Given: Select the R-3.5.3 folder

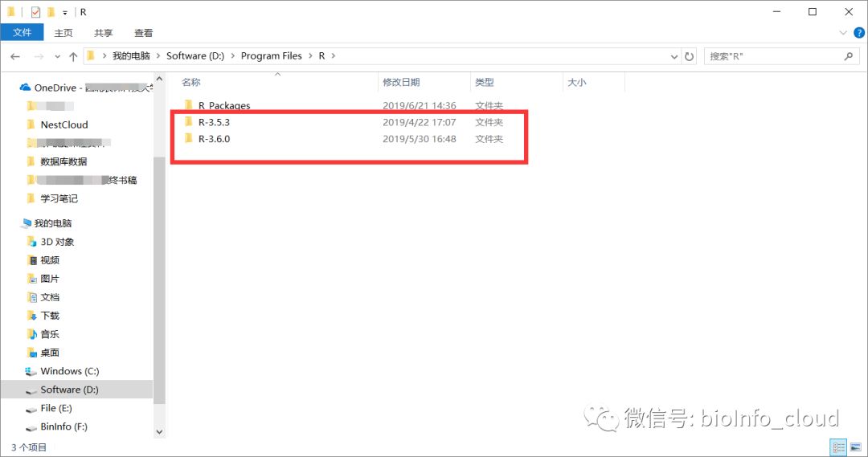Looking at the screenshot, I should pyautogui.click(x=215, y=122).
